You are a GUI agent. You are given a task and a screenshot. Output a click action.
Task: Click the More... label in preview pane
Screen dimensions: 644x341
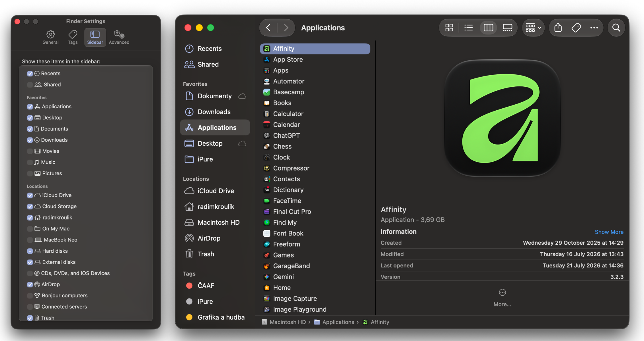pos(502,304)
